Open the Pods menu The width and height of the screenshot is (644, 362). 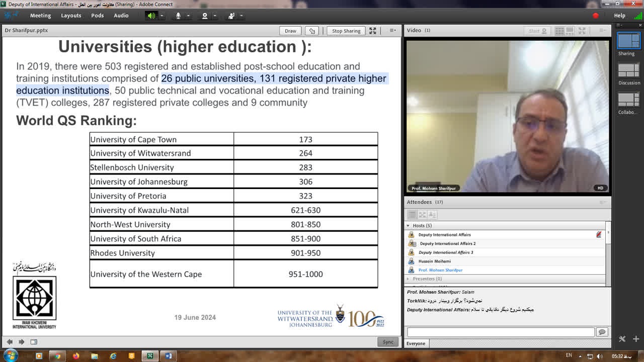tap(97, 16)
